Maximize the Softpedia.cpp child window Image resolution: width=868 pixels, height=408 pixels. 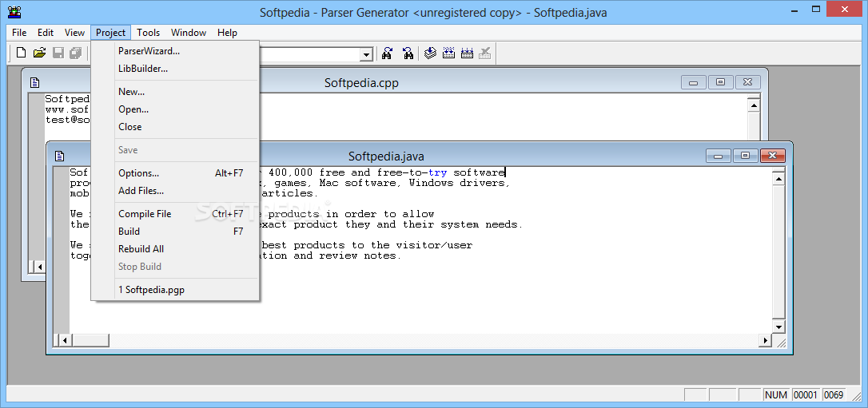pos(720,82)
